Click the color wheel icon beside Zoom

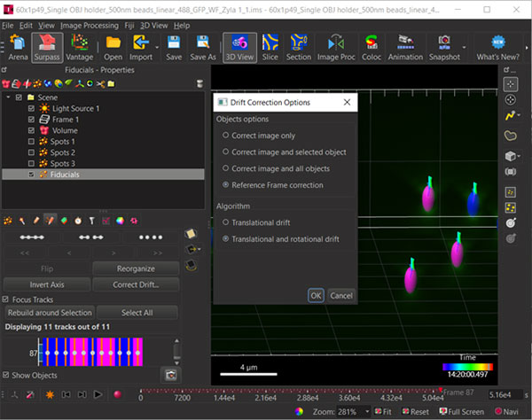tap(299, 411)
